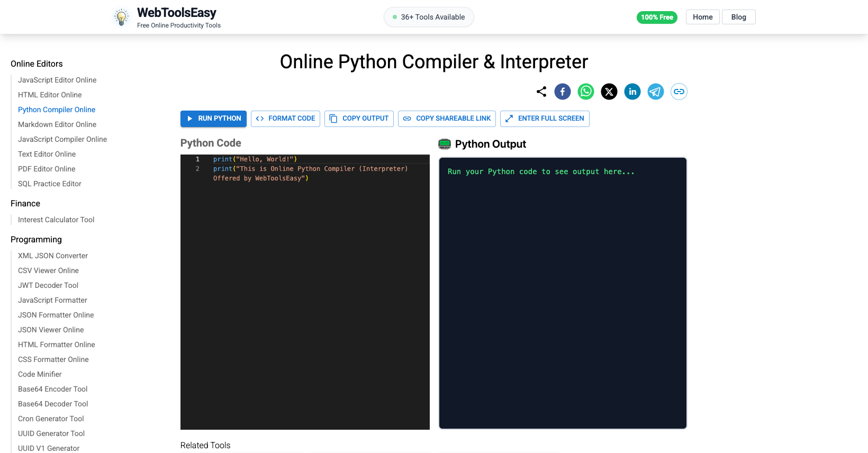Open JWT Decoder Tool
Image resolution: width=868 pixels, height=453 pixels.
click(x=48, y=285)
